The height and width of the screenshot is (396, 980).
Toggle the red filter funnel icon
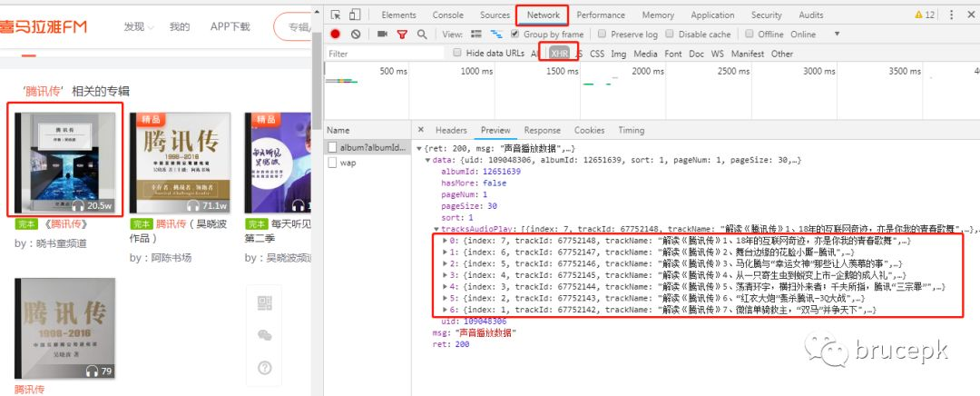click(x=402, y=34)
